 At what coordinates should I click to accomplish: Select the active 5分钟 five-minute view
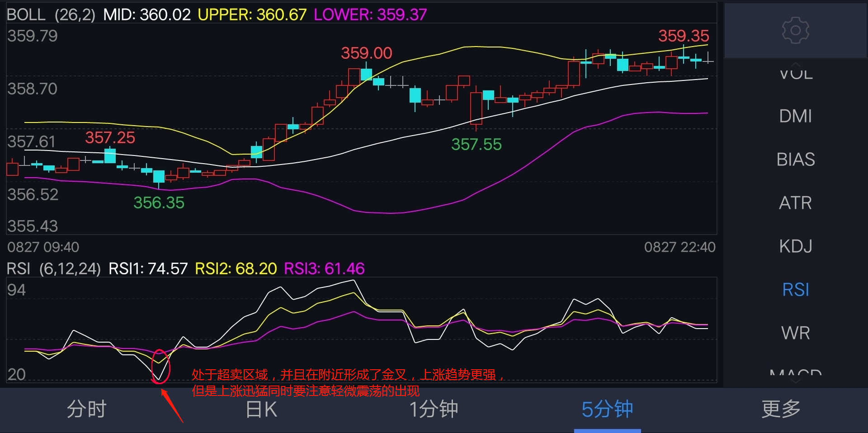(607, 409)
